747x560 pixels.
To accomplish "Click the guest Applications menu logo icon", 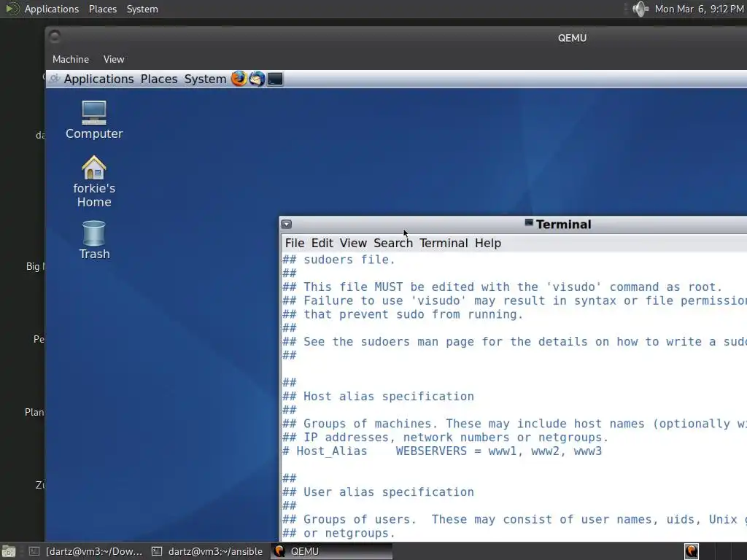I will 54,79.
